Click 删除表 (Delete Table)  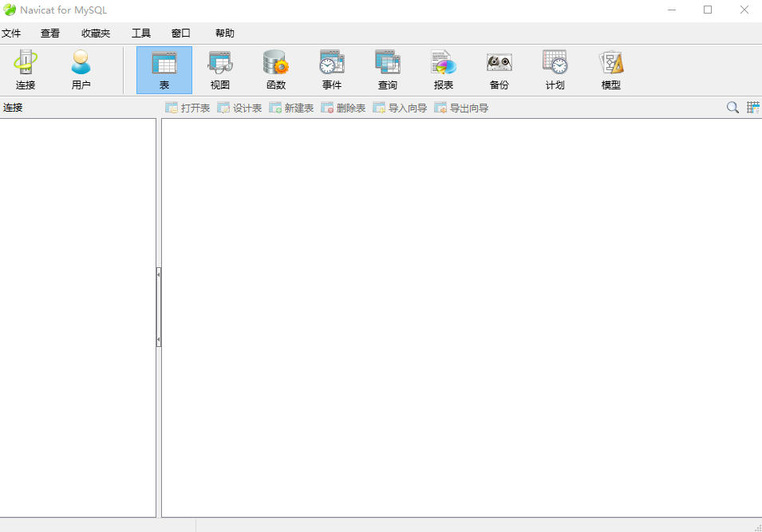click(343, 108)
